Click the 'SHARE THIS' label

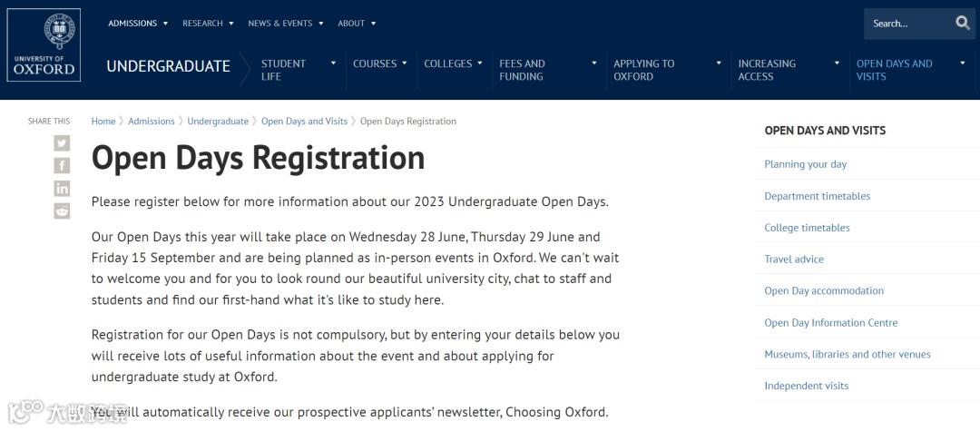[x=49, y=122]
